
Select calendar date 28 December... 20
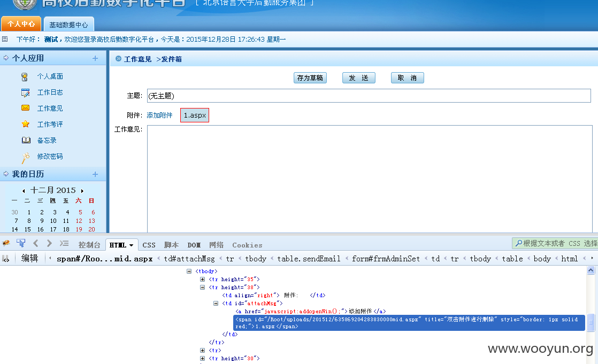[x=91, y=229]
